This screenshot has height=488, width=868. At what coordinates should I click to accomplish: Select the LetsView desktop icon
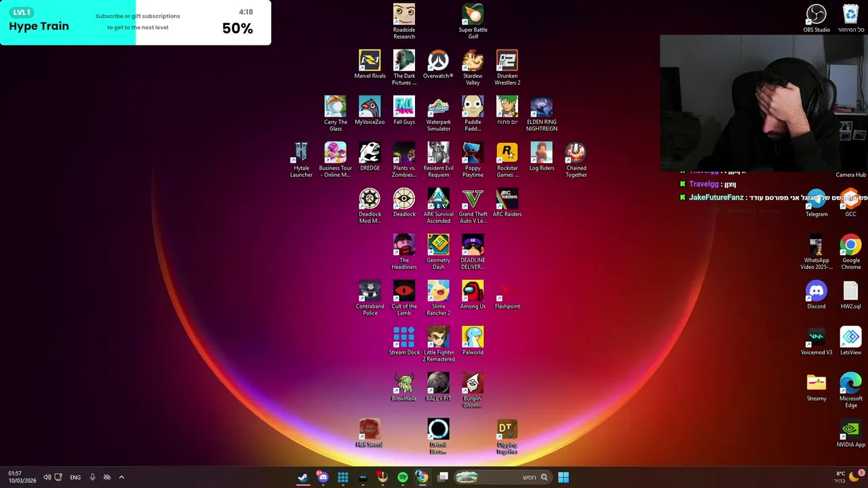coord(850,340)
